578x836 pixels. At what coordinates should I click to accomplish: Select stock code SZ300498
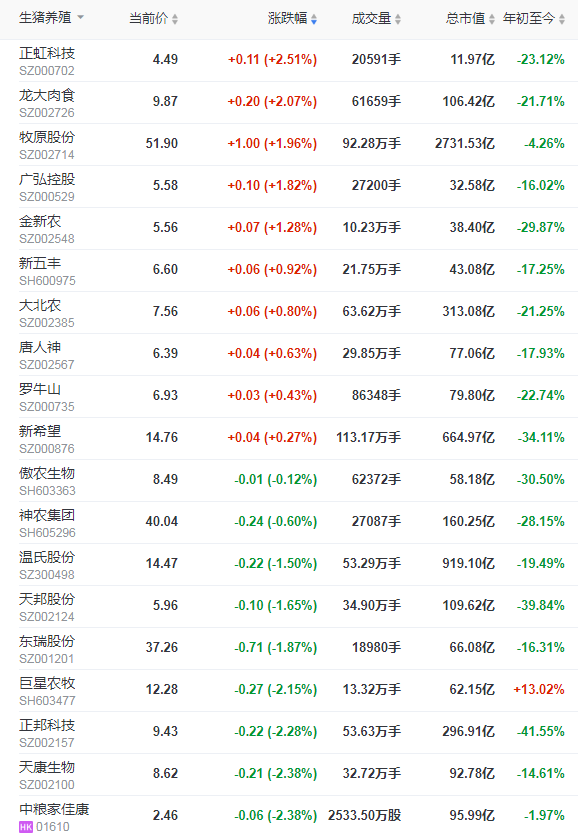pyautogui.click(x=47, y=575)
